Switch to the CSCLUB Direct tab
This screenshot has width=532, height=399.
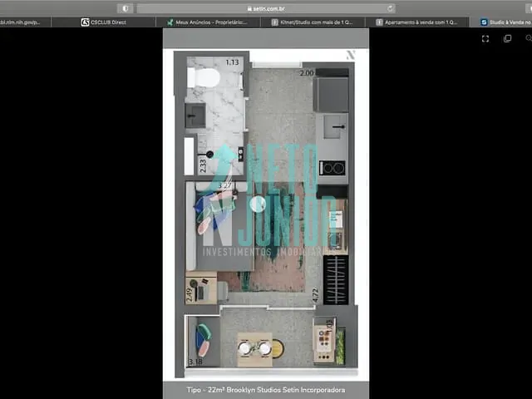pos(103,22)
